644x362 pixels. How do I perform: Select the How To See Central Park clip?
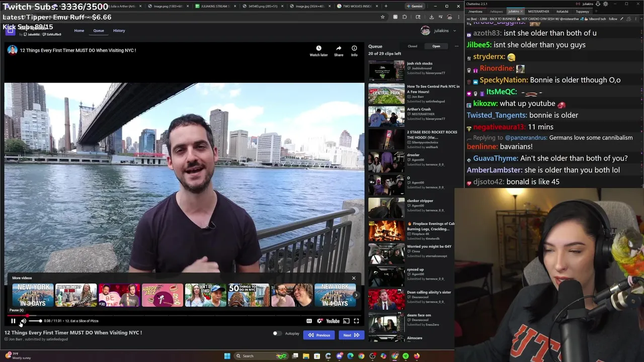415,94
